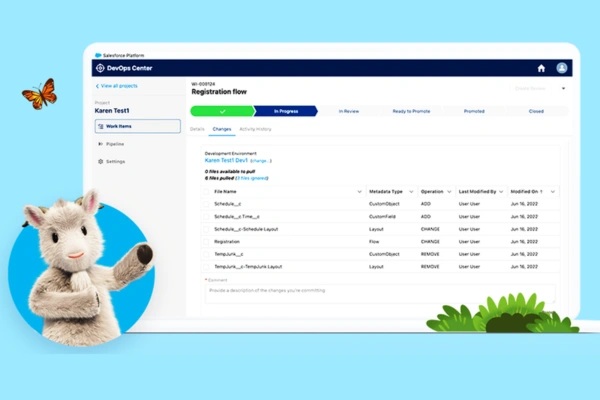Click the change link beside environment name
This screenshot has width=600, height=400.
tap(261, 161)
